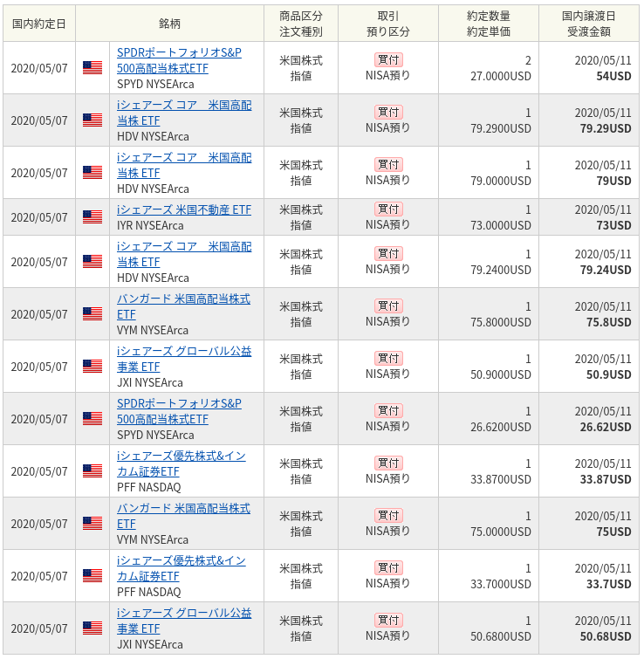Click the trade date in the 73USD row
Viewport: 644px width, 659px height.
(39, 217)
